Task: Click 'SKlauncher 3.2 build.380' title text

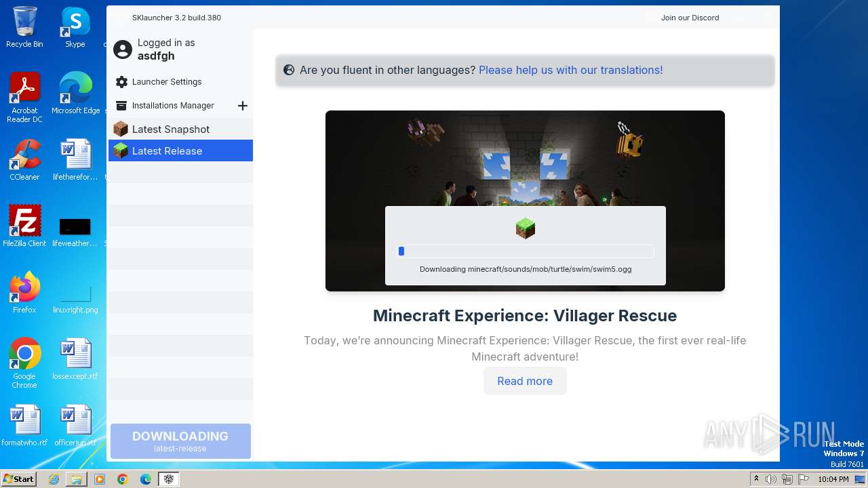Action: coord(176,18)
